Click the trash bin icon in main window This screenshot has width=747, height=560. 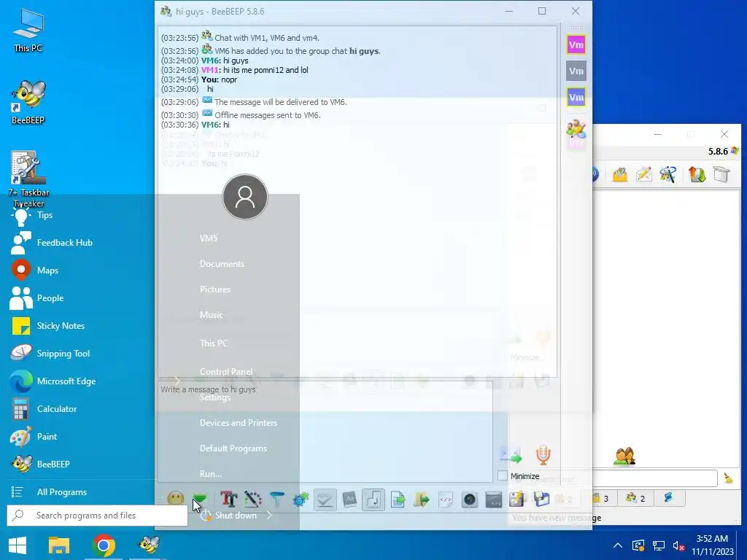coord(721,174)
